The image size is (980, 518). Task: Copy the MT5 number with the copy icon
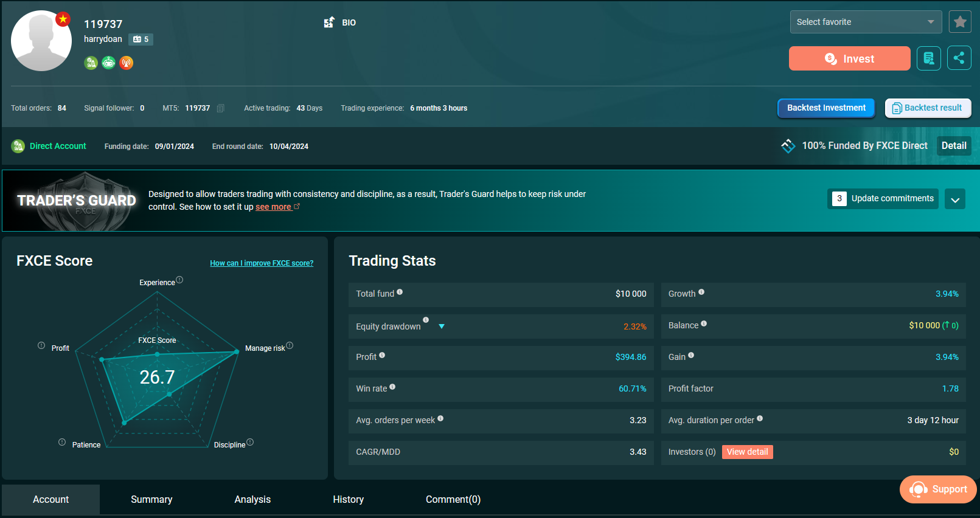click(221, 108)
